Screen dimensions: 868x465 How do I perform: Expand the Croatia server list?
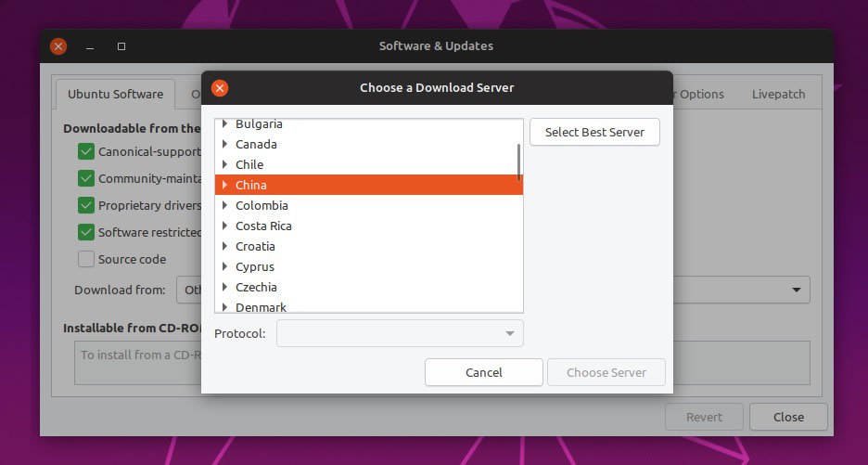pyautogui.click(x=224, y=247)
